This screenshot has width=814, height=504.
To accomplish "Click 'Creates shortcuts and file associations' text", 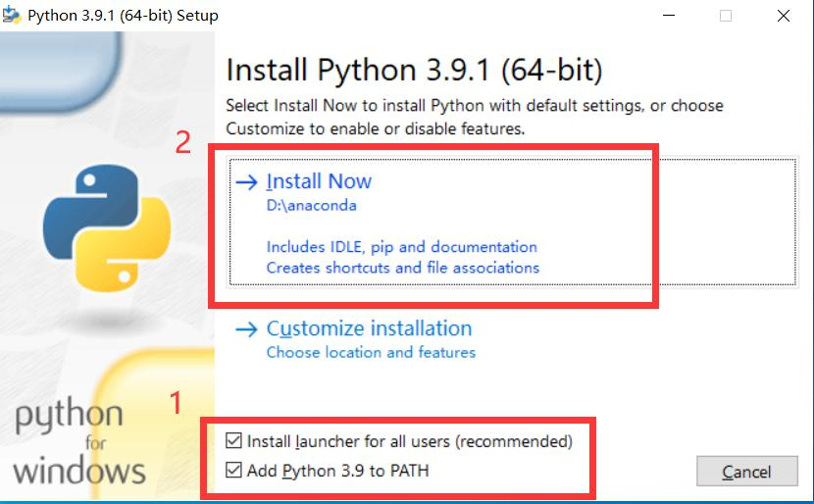I will pos(403,268).
